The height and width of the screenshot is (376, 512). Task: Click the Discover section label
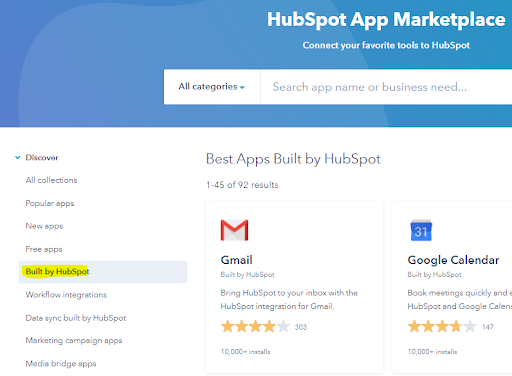(42, 157)
